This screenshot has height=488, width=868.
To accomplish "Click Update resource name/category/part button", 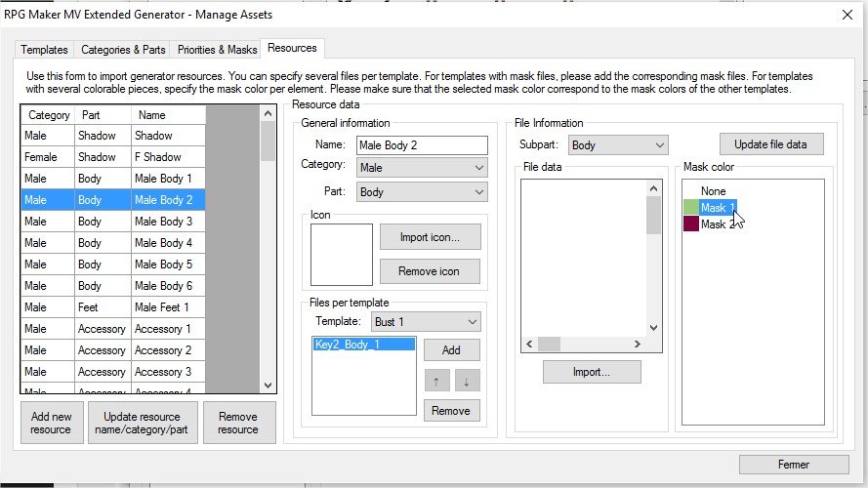I will (x=142, y=423).
